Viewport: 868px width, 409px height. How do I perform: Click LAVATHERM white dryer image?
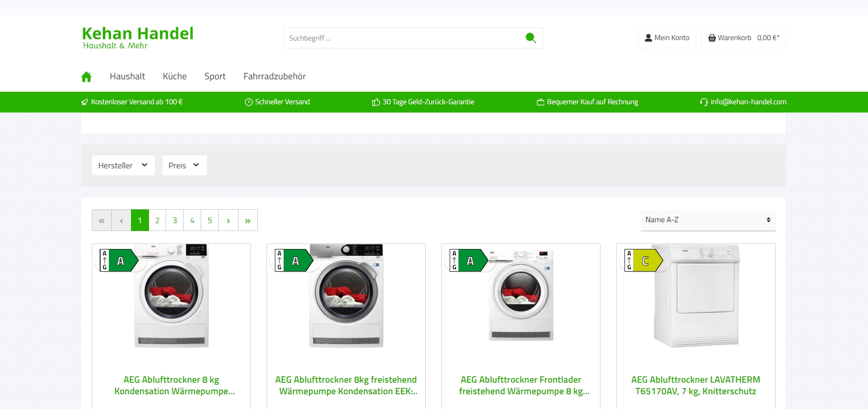(696, 296)
